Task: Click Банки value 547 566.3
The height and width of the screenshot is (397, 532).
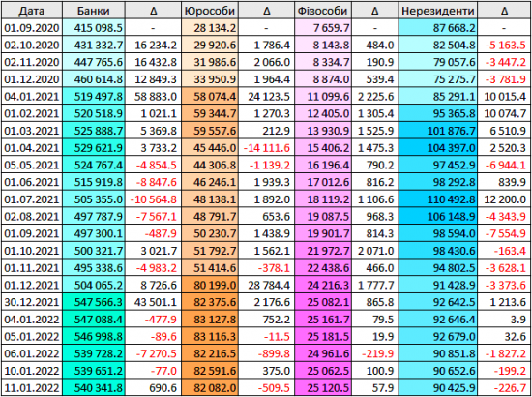Action: coord(93,302)
